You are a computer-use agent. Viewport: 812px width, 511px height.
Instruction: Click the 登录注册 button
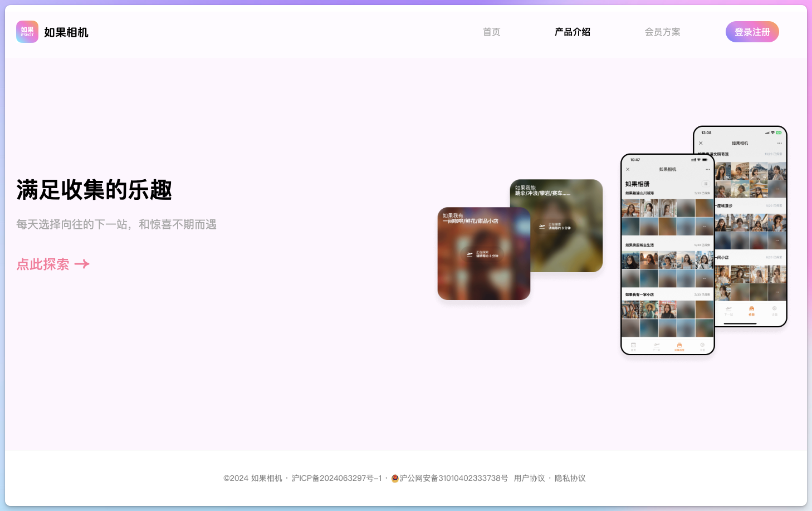click(752, 32)
